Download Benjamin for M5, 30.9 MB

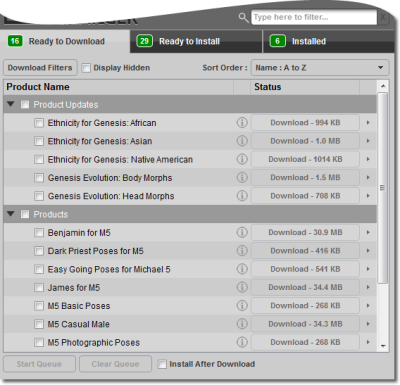tap(305, 232)
